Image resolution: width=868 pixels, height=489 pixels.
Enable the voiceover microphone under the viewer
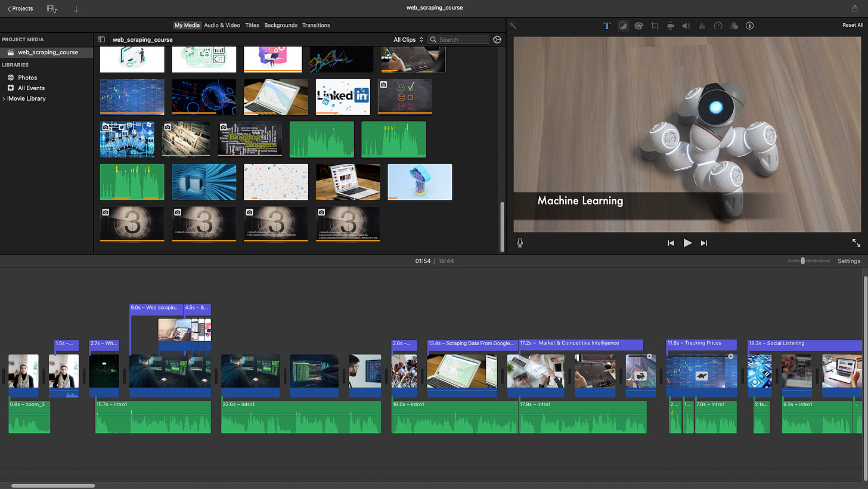point(519,243)
